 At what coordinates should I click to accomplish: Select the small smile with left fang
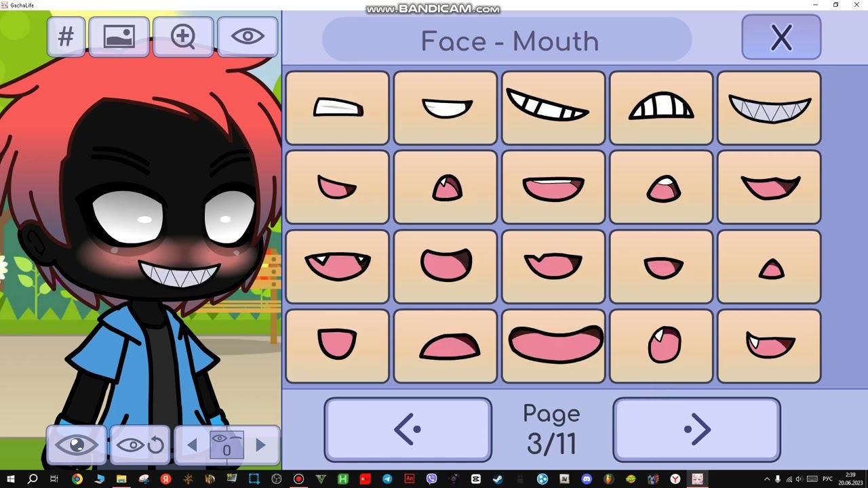click(x=769, y=346)
